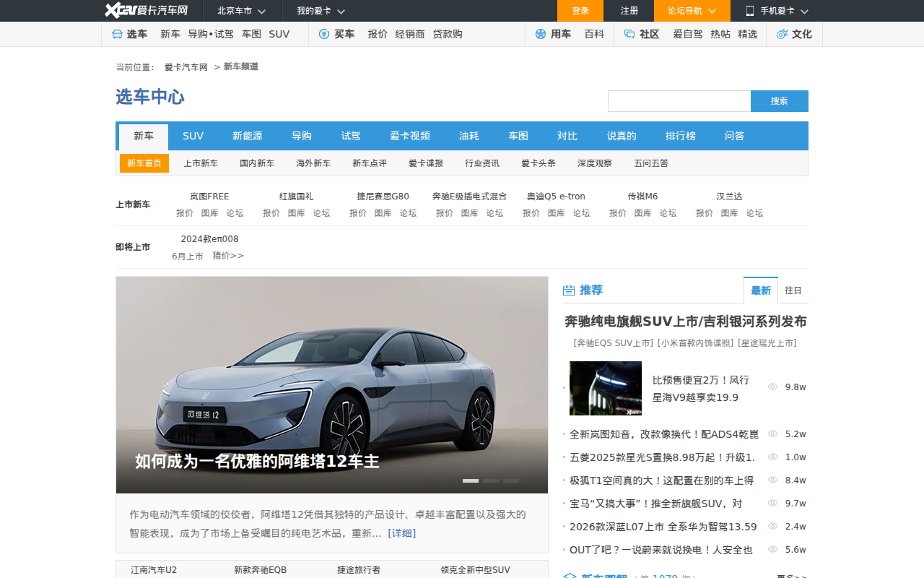
Task: Click eye icon beside 5.6w views
Action: (x=772, y=550)
